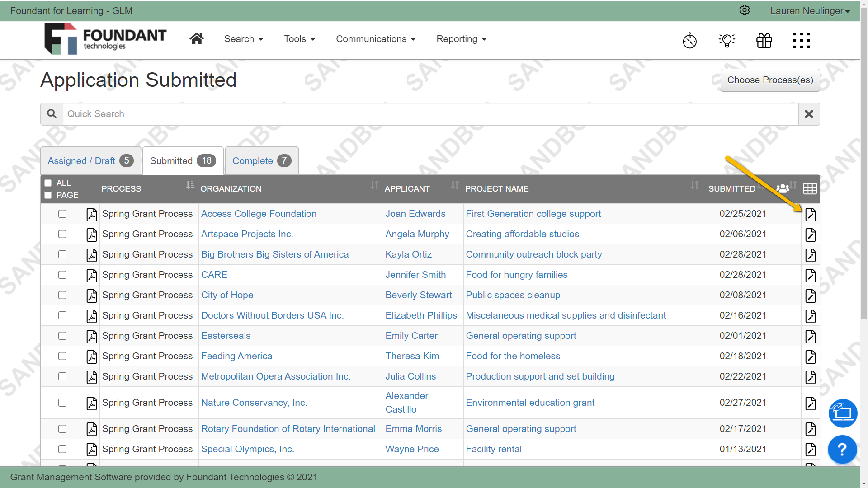
Task: Click the magnifier search icon
Action: pos(52,114)
